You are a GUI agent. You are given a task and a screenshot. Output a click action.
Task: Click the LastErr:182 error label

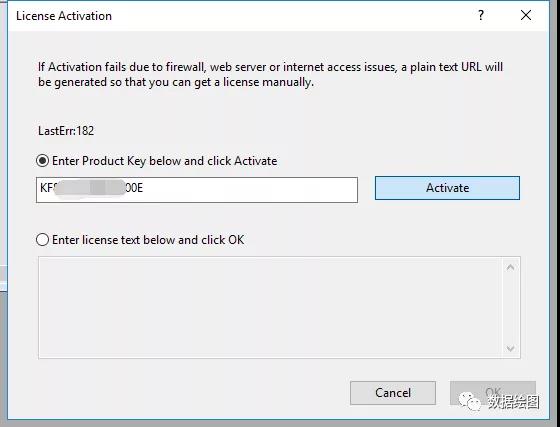pos(66,131)
